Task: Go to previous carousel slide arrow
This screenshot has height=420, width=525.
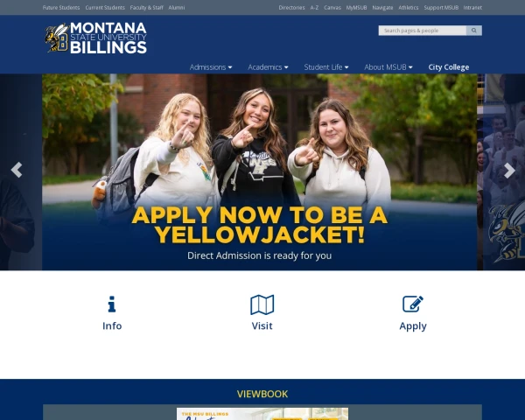Action: 17,170
